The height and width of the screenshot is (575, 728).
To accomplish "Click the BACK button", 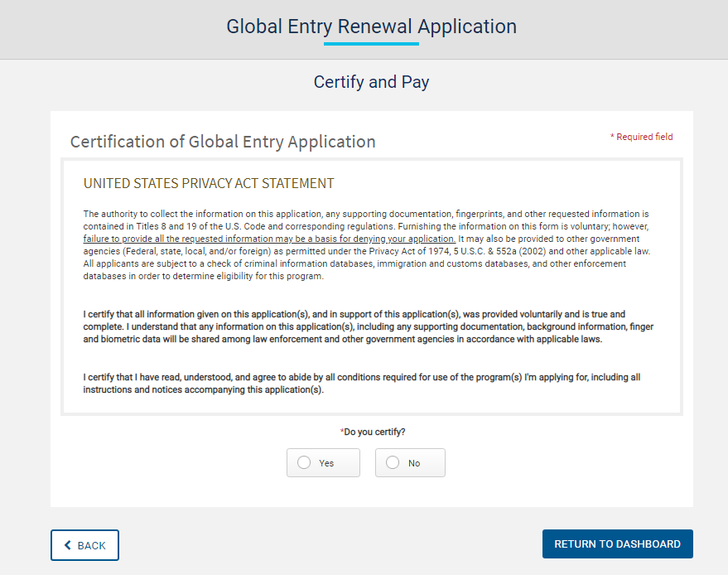I will click(84, 545).
